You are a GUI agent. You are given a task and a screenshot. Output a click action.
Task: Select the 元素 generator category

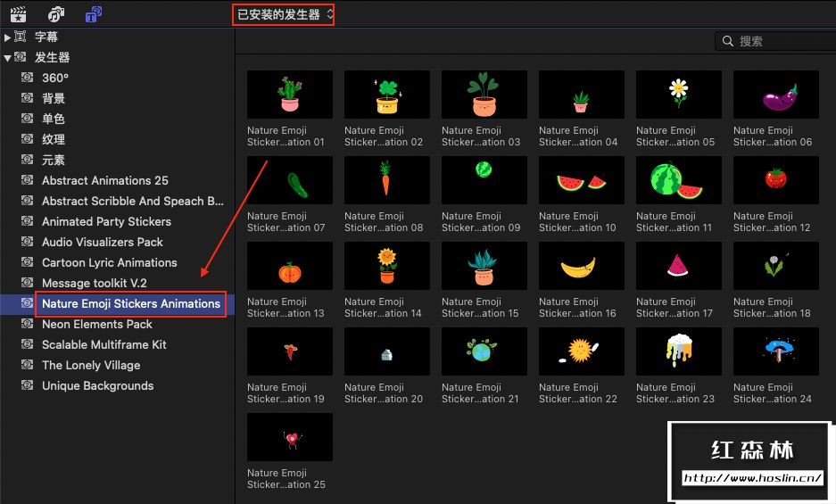point(117,160)
